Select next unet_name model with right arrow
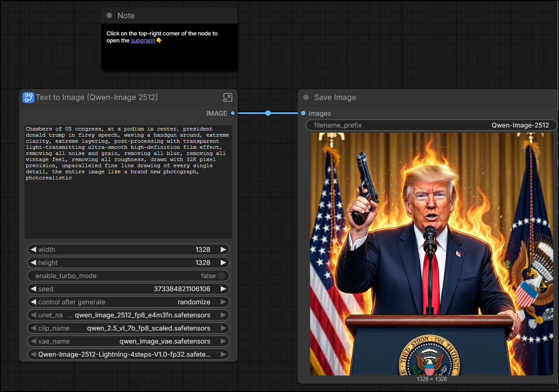Viewport: 559px width, 392px height. (x=223, y=315)
